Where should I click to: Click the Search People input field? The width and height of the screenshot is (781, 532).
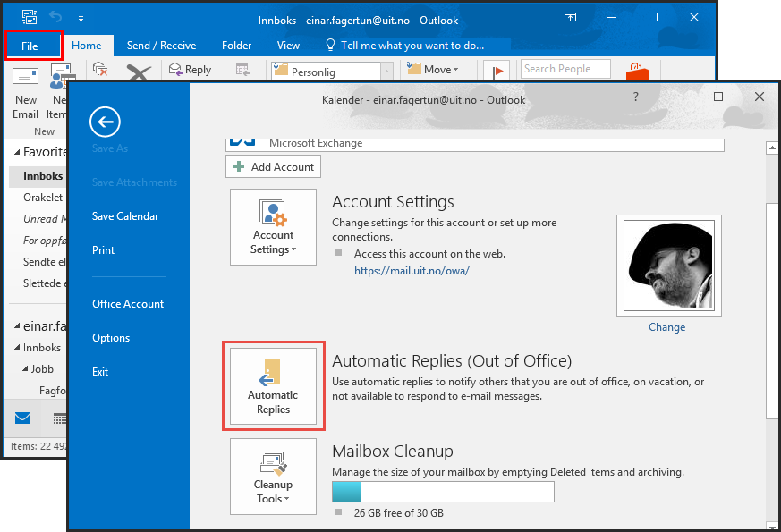click(x=565, y=69)
